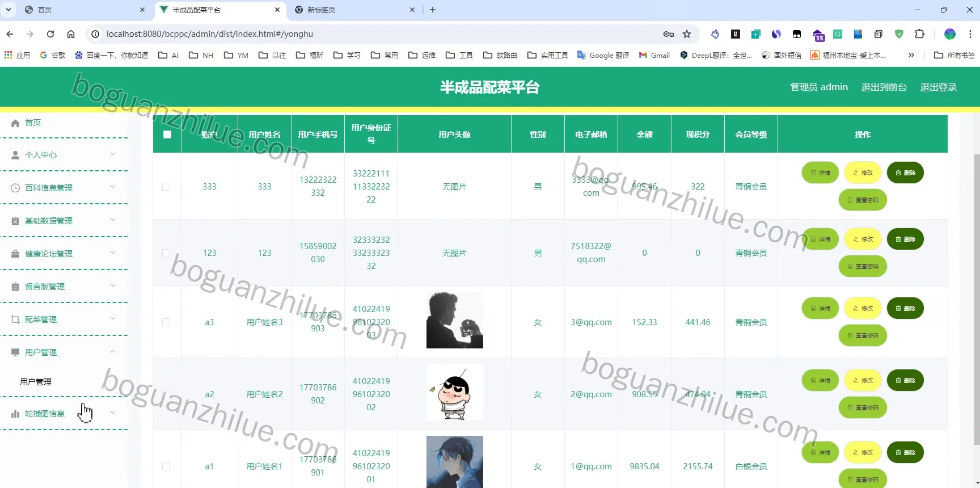Bookmark this page with the star icon
The width and height of the screenshot is (980, 488).
pyautogui.click(x=687, y=34)
